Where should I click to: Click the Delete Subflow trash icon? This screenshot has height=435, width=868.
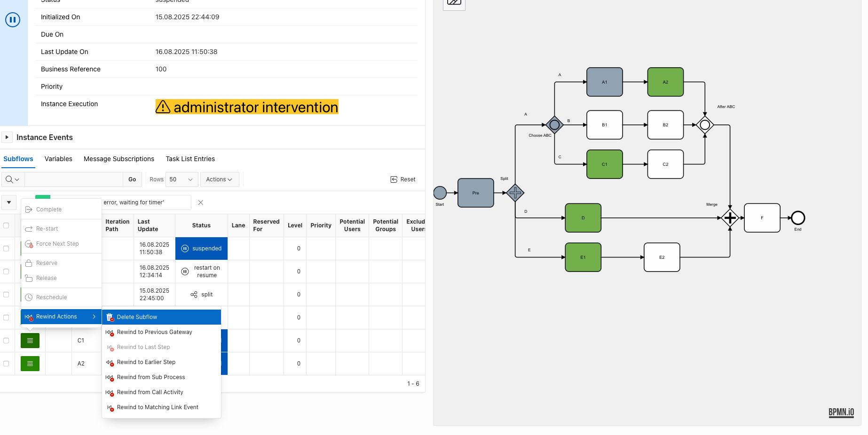tap(110, 317)
